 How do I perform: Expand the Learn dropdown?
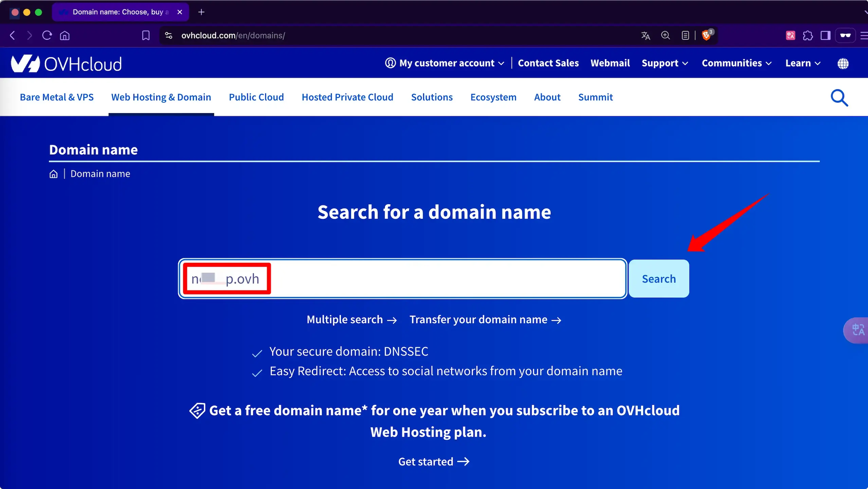803,63
